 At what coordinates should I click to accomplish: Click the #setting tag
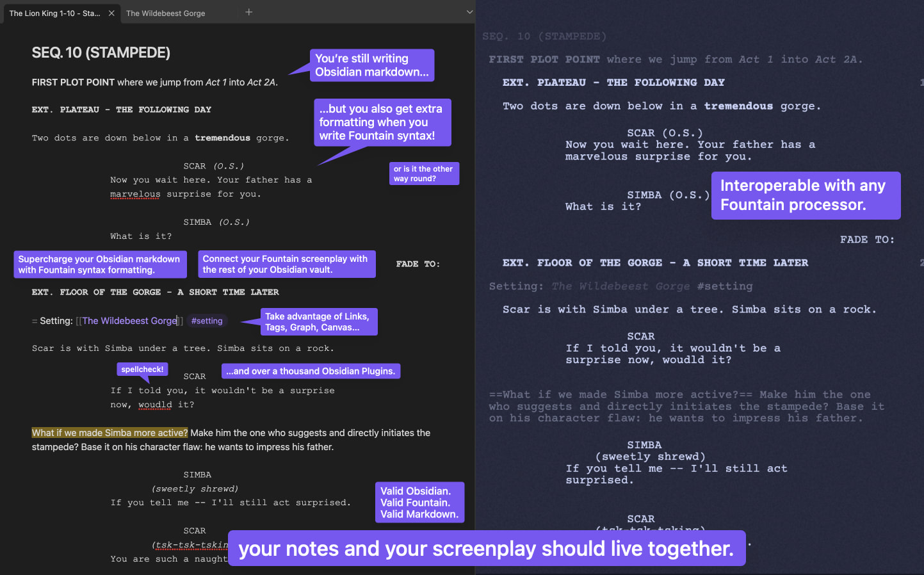[206, 320]
